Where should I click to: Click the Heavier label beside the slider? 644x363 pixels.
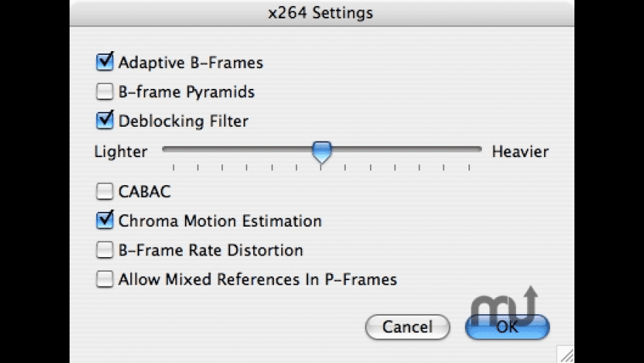(x=520, y=152)
